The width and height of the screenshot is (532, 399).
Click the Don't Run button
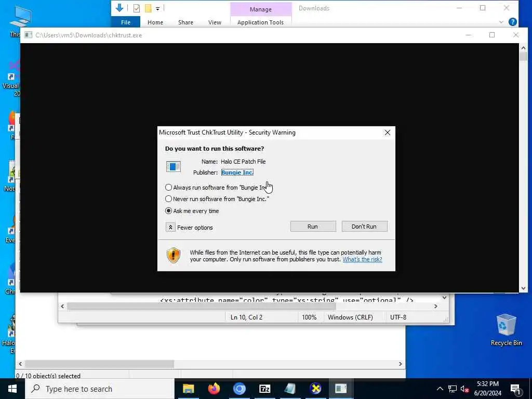pos(364,227)
